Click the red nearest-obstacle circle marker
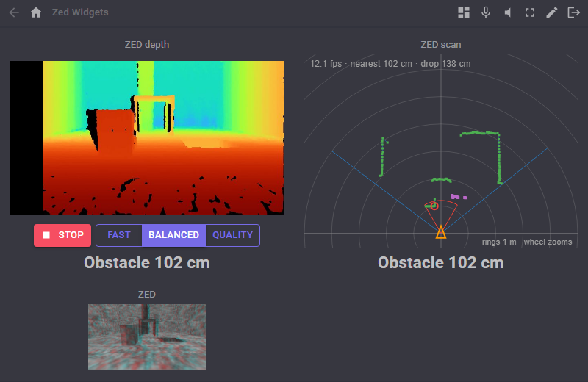This screenshot has width=588, height=382. [x=434, y=206]
